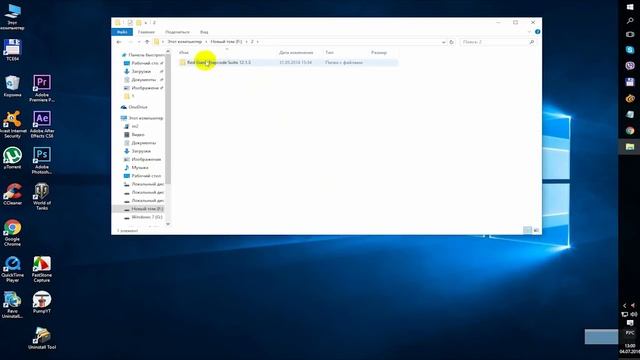Click Новый том (F:) in the address breadcrumb
The height and width of the screenshot is (360, 640).
[x=226, y=42]
